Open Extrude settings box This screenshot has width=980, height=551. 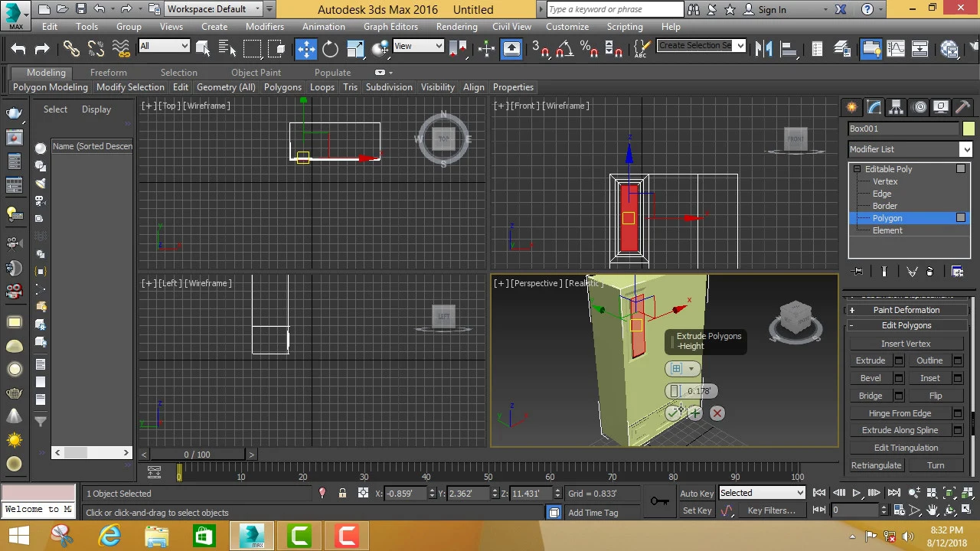coord(899,360)
